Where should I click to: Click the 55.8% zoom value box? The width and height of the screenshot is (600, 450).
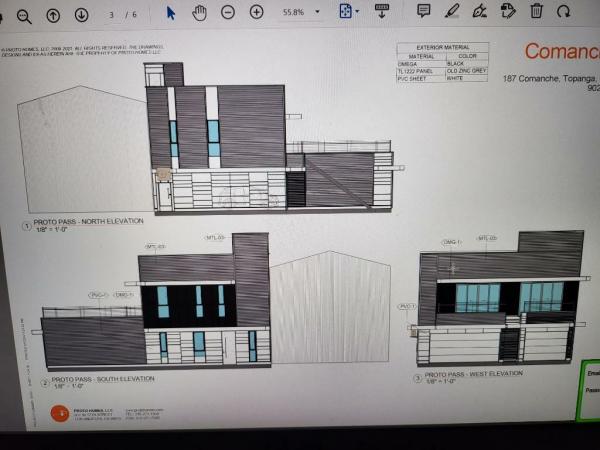coord(293,13)
